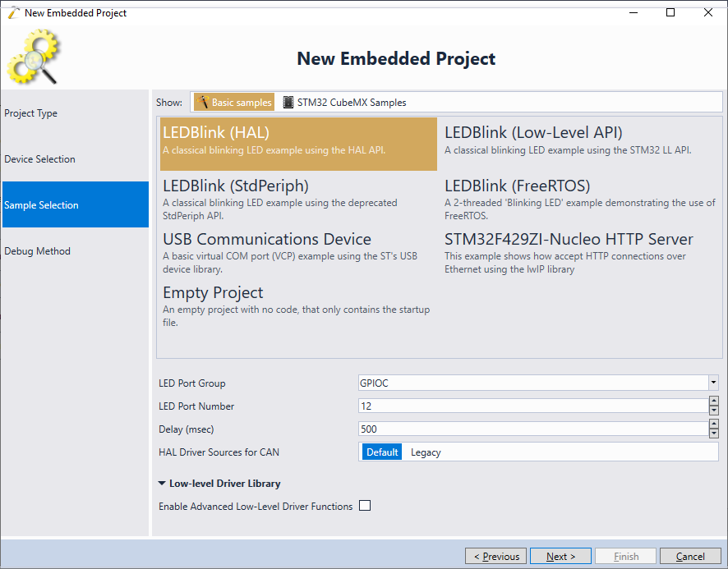Decrease the LED Port Number value

(713, 411)
